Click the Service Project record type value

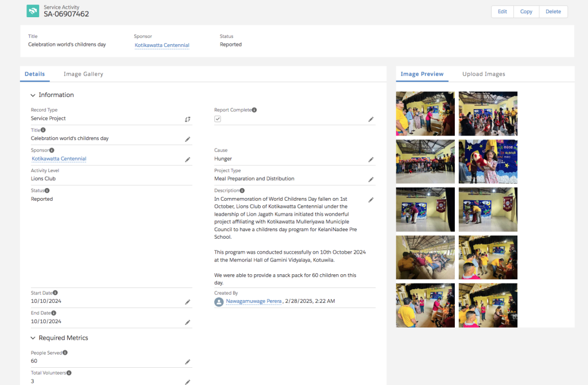[48, 118]
